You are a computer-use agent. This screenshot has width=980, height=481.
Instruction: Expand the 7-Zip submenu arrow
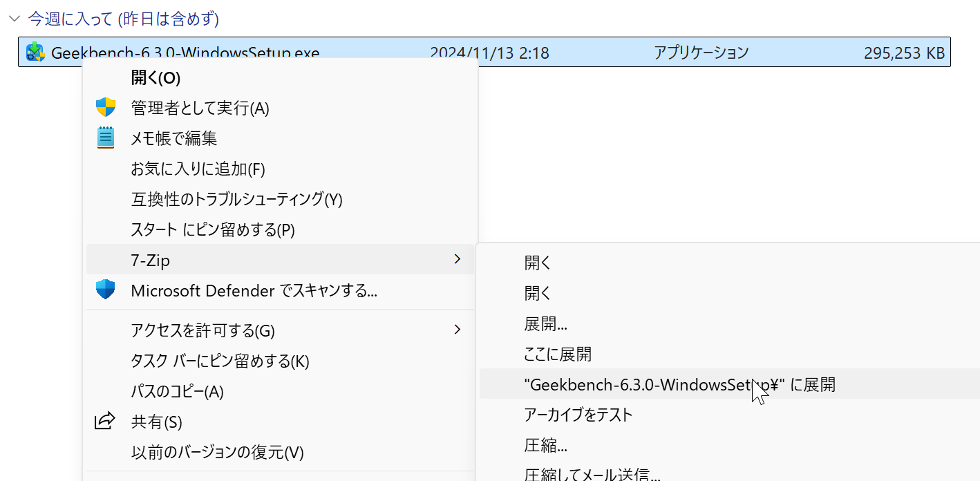pyautogui.click(x=457, y=259)
